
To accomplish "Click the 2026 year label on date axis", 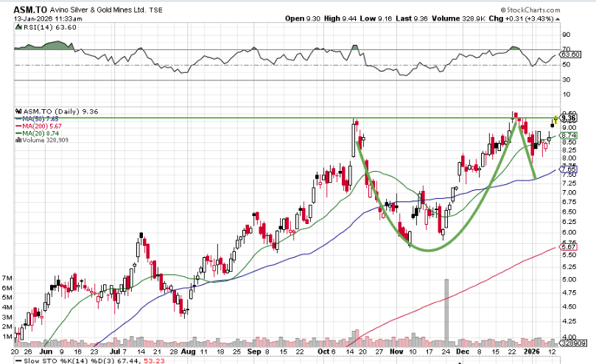I will (x=532, y=351).
